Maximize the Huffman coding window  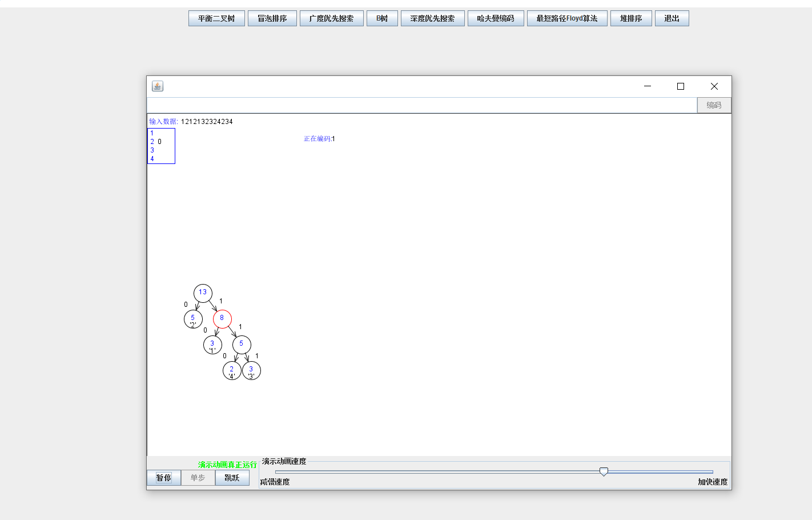(x=681, y=86)
